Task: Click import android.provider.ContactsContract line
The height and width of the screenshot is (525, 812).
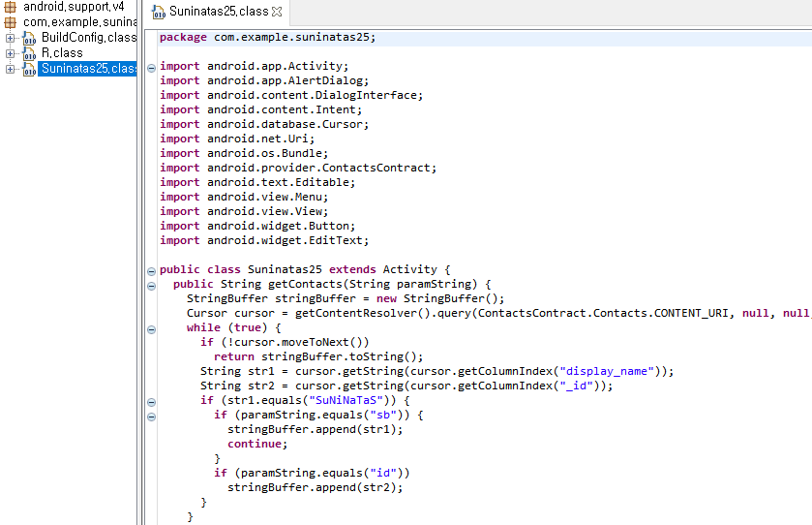Action: pyautogui.click(x=298, y=168)
